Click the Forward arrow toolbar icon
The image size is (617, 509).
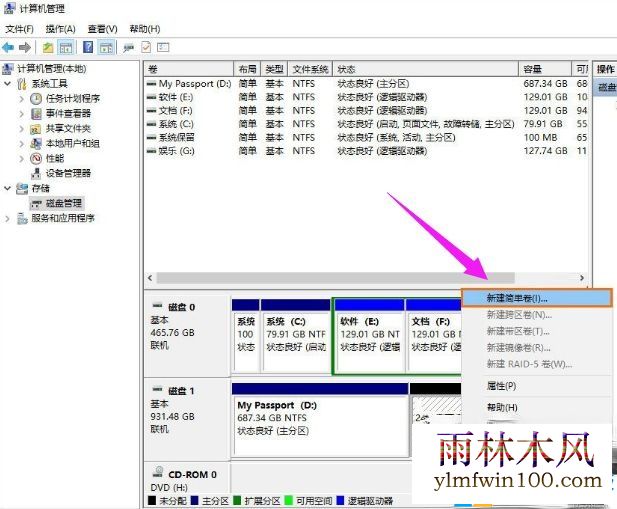[x=25, y=48]
